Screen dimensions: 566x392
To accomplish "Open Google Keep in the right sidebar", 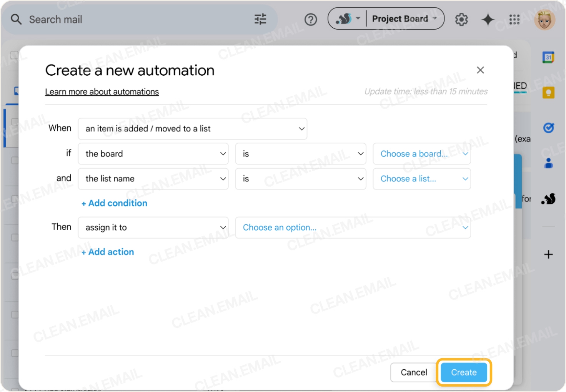I will [549, 92].
